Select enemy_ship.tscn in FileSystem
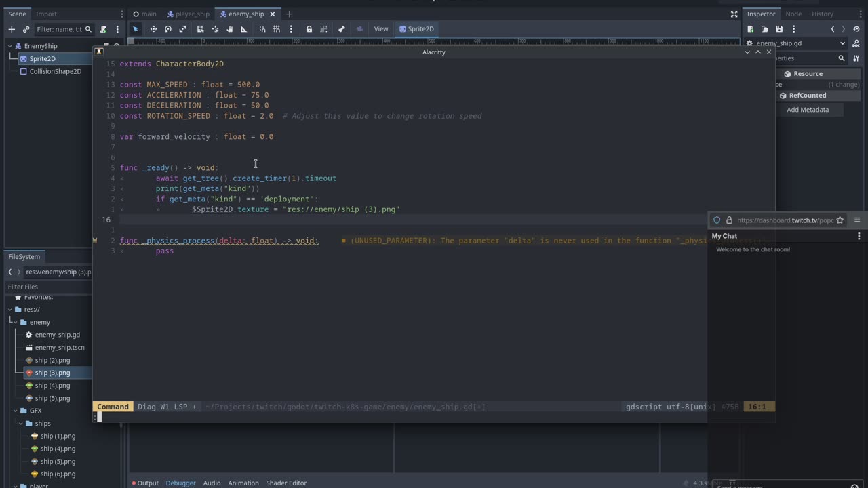 pyautogui.click(x=59, y=348)
